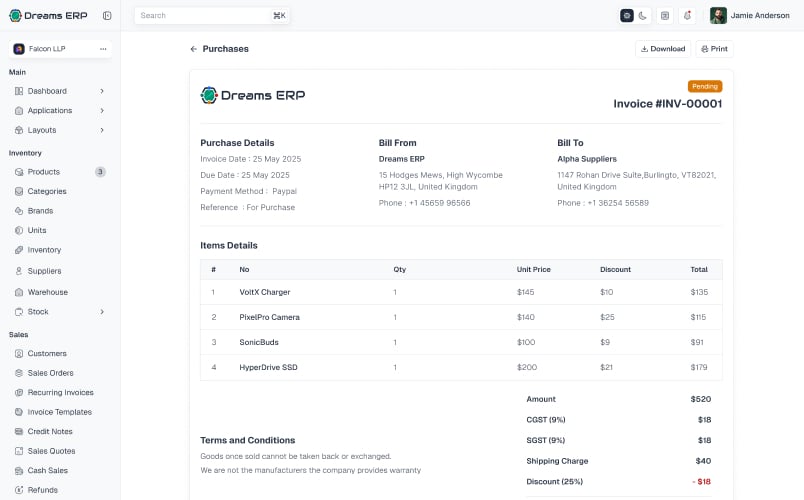Screen dimensions: 804x500
Task: Click the Credit Notes icon
Action: [x=19, y=431]
